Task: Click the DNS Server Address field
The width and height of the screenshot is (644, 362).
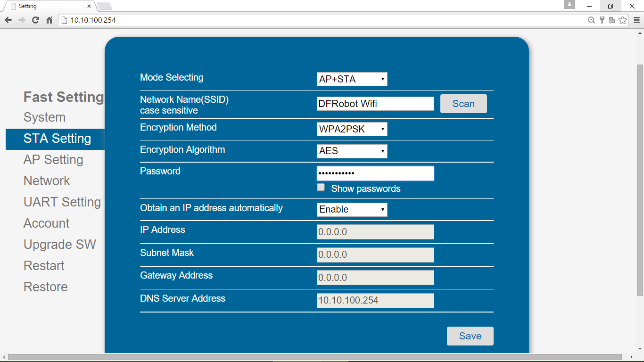Action: (x=375, y=300)
